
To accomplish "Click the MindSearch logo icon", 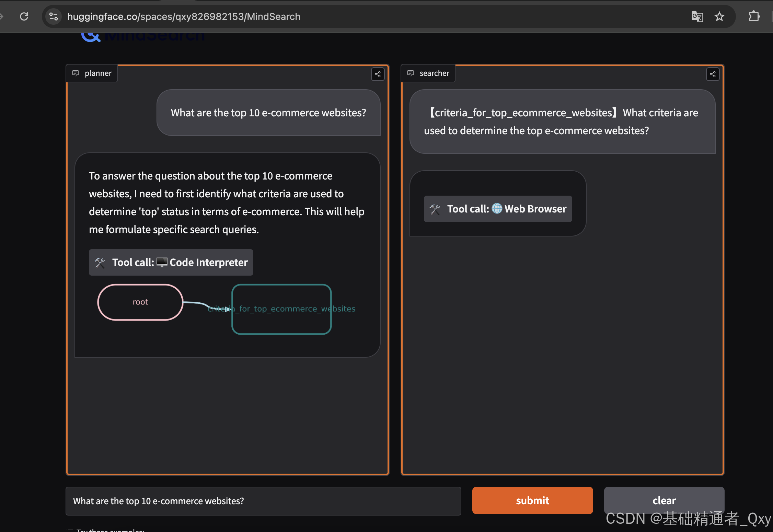I will pyautogui.click(x=91, y=37).
